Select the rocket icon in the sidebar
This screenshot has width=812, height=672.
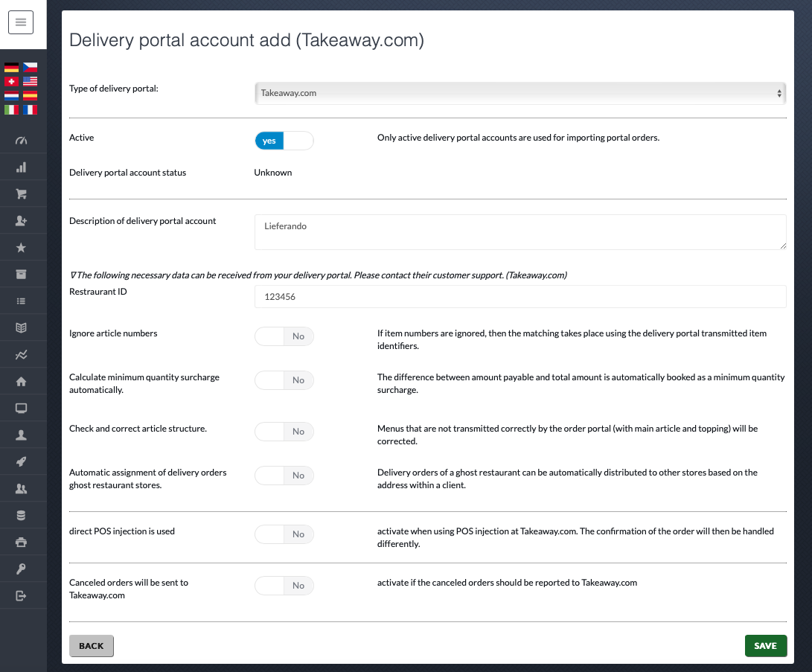coord(21,461)
